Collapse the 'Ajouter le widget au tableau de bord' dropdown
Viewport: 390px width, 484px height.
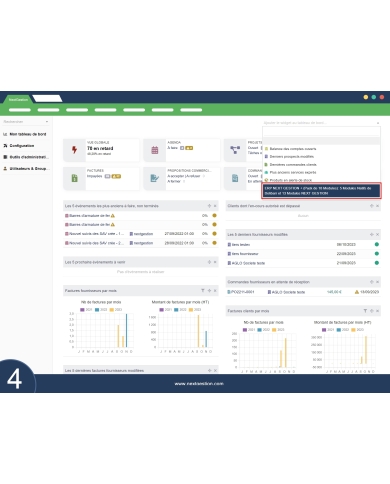(x=378, y=123)
